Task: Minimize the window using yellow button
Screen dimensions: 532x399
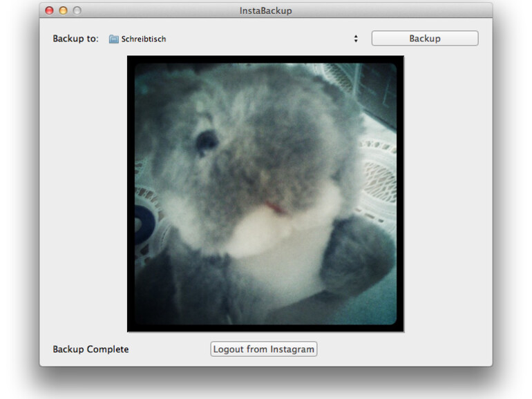Action: click(x=63, y=10)
